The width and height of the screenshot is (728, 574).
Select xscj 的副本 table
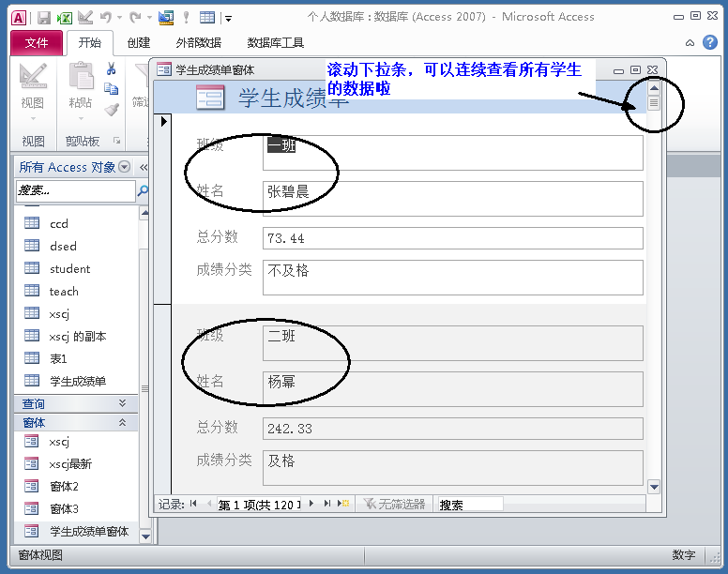pos(76,336)
